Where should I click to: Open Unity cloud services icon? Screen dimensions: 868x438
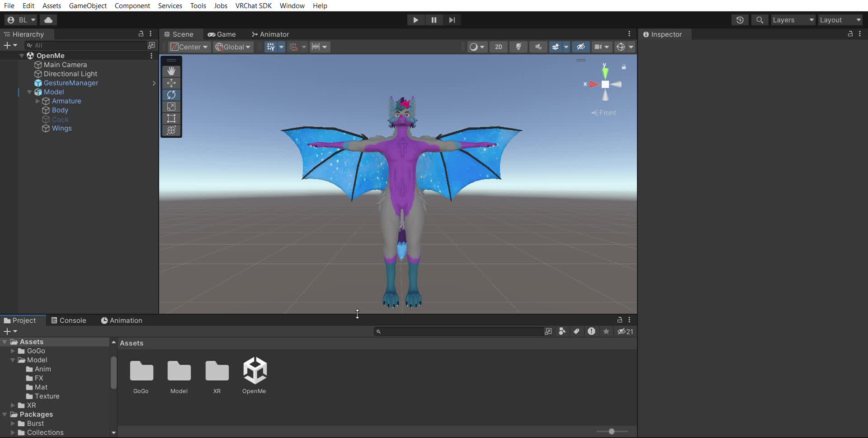[x=48, y=20]
